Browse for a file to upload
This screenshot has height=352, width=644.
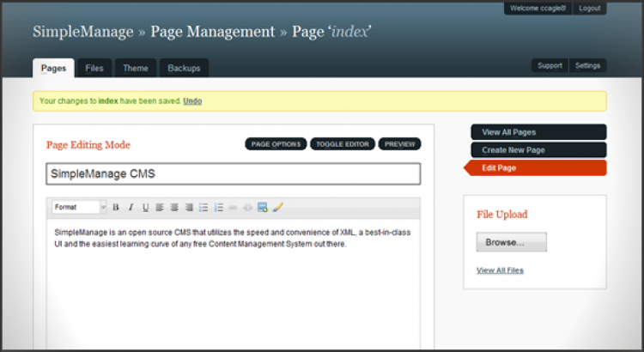point(512,242)
